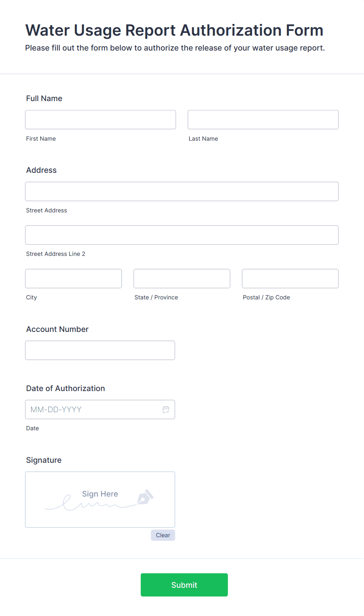Focus the State / Province field
This screenshot has width=364, height=616.
182,279
